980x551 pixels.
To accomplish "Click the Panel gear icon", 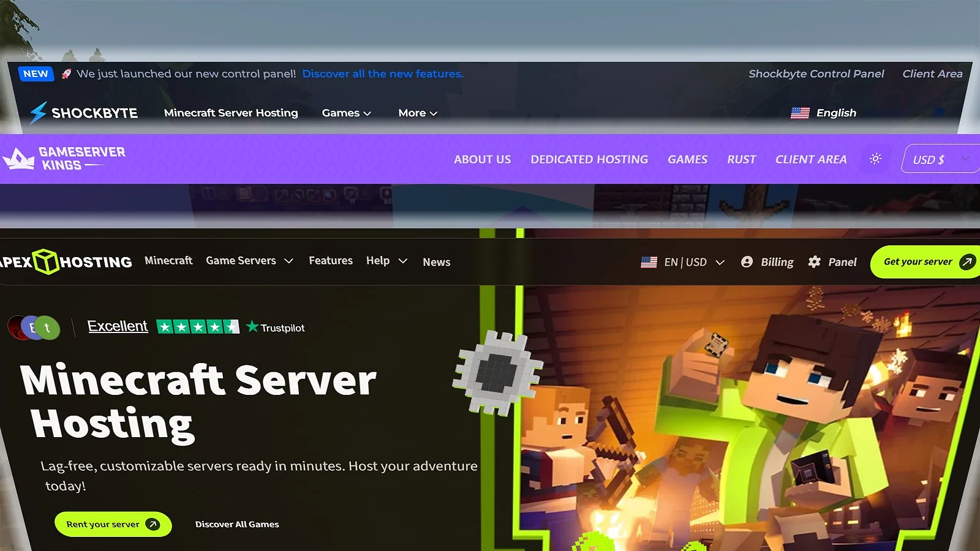I will [814, 262].
